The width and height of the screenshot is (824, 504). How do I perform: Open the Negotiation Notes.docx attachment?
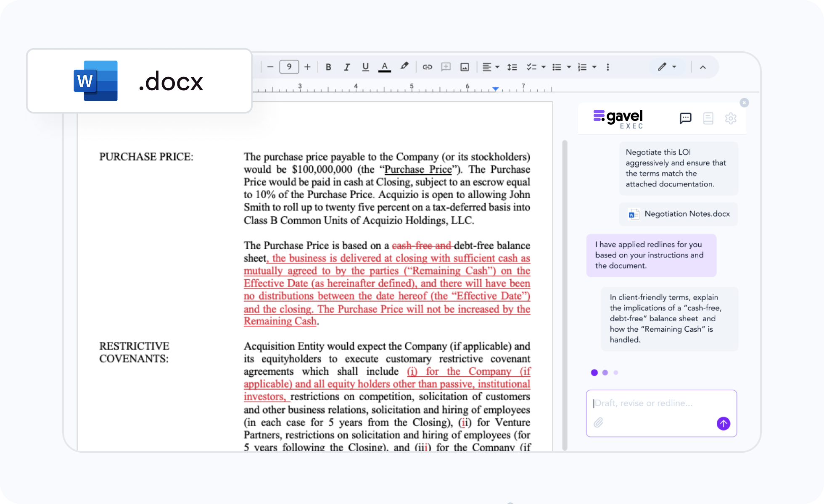[679, 214]
